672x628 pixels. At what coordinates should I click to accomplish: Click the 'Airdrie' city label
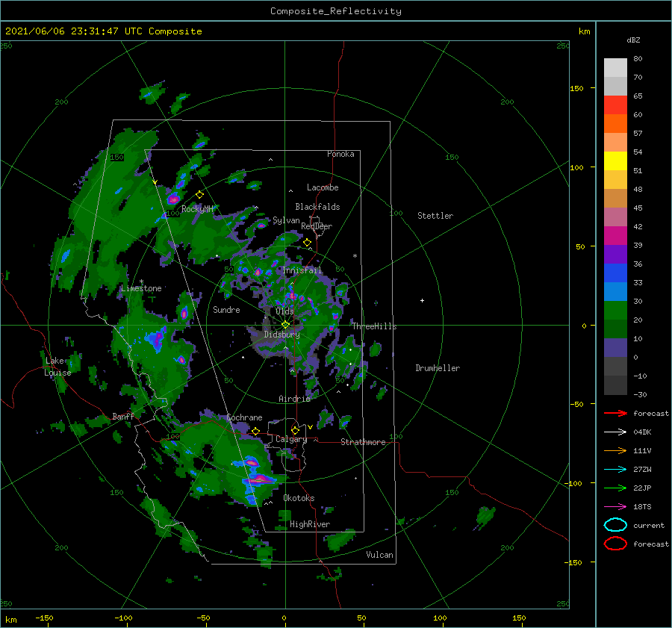(x=294, y=399)
